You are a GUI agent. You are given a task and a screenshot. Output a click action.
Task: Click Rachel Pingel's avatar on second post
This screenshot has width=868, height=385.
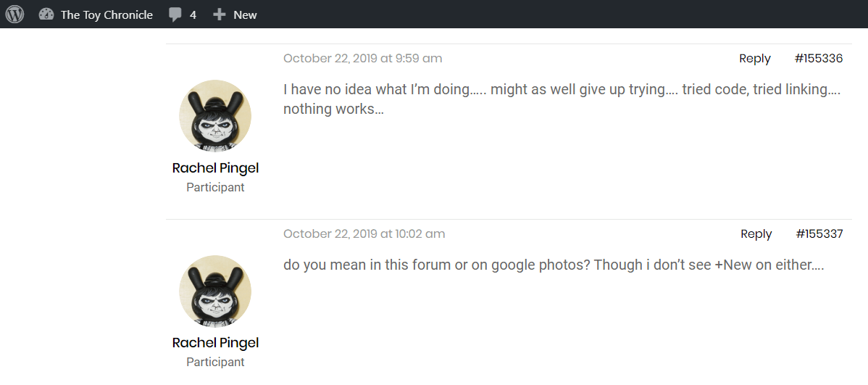[215, 291]
